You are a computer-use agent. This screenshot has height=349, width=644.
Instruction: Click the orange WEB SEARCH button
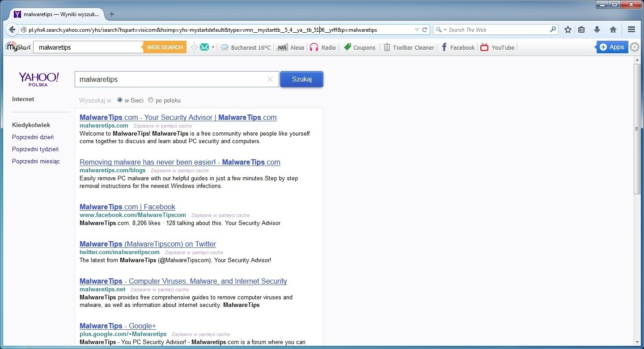[165, 47]
